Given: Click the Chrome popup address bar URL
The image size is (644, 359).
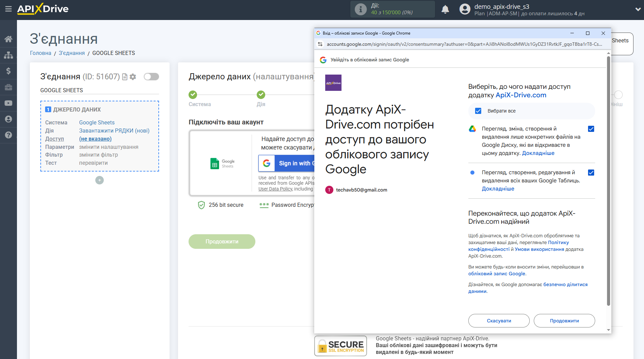Looking at the screenshot, I should (x=464, y=44).
